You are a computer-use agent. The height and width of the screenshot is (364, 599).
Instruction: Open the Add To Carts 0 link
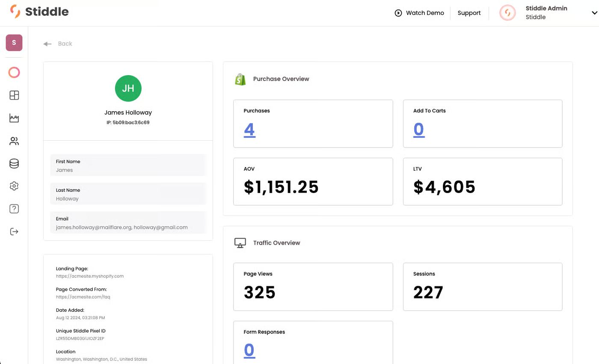[x=419, y=129]
